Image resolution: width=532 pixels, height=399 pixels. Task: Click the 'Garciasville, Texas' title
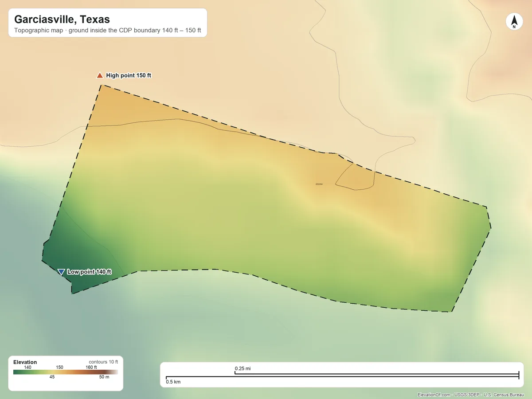[x=62, y=20]
